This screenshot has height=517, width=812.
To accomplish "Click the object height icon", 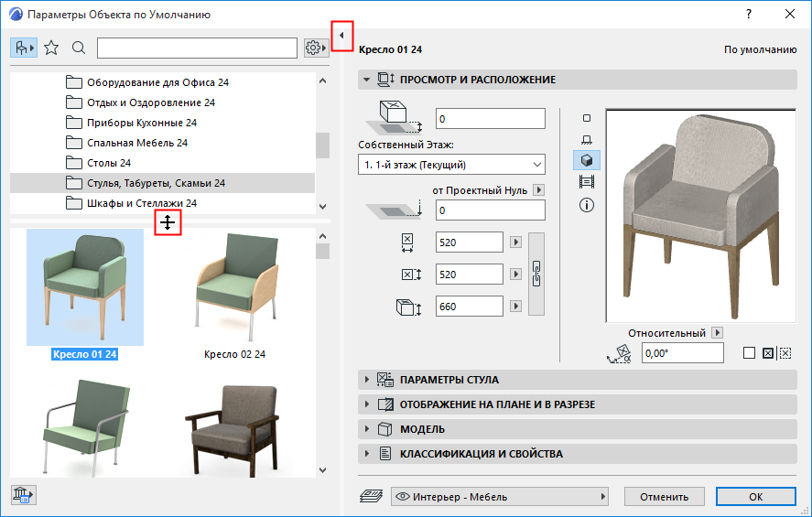I will (408, 307).
